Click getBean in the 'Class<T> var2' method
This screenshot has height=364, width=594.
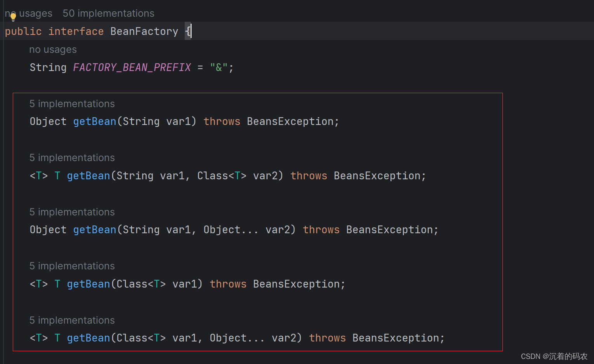tap(88, 176)
